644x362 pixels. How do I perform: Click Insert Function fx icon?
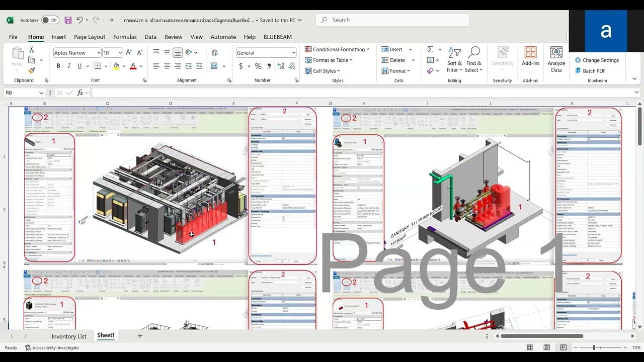(80, 93)
